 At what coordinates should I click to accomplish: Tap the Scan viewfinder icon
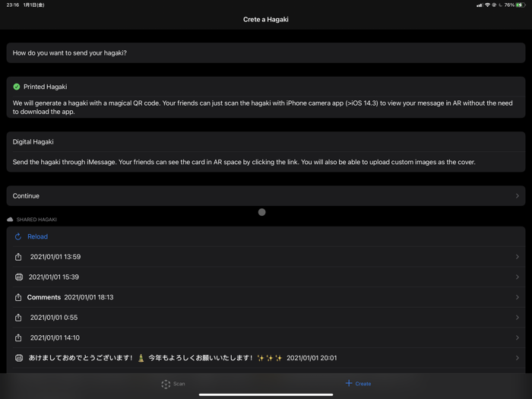tap(166, 384)
